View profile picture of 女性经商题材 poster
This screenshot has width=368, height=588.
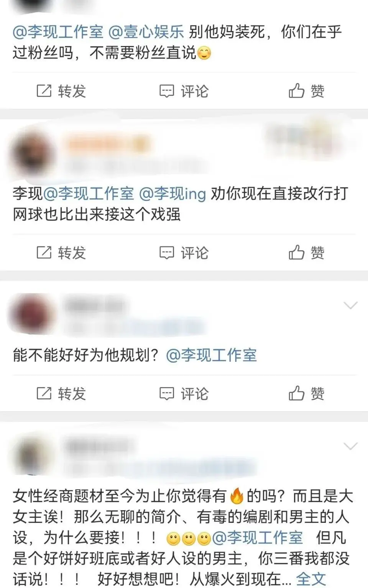(x=32, y=455)
